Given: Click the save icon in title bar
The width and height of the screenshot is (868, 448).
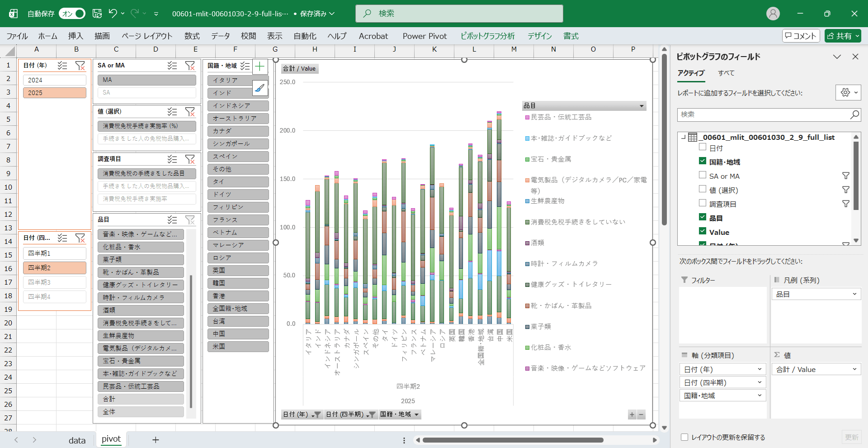Looking at the screenshot, I should [97, 14].
